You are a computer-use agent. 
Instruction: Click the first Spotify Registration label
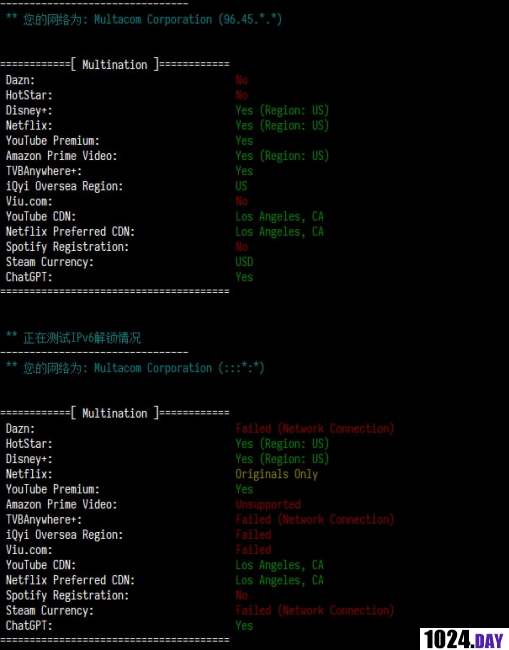[x=67, y=247]
